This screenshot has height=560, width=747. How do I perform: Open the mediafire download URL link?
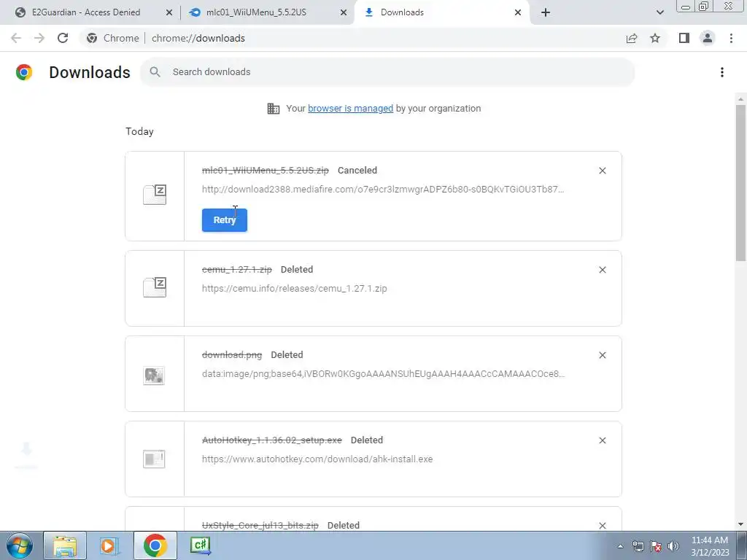tap(382, 189)
